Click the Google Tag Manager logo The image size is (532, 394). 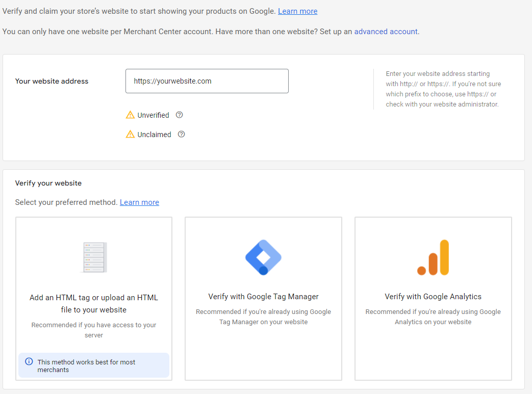(x=263, y=257)
